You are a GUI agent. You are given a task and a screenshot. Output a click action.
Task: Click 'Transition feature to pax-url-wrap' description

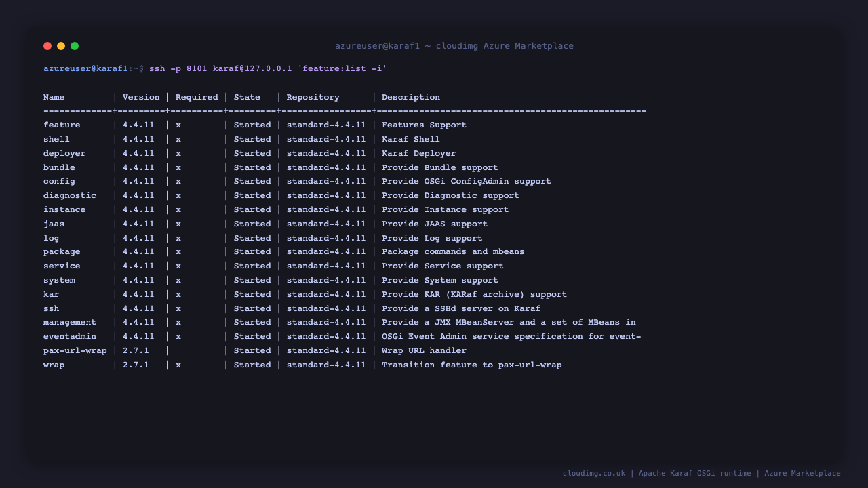pyautogui.click(x=472, y=365)
